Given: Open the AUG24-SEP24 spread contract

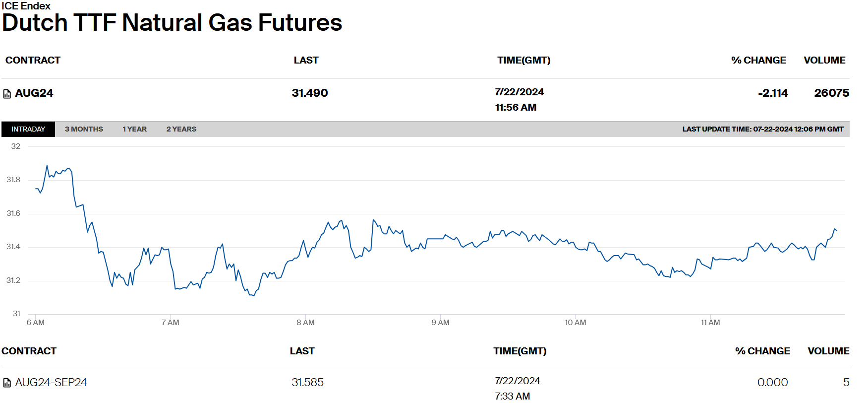Looking at the screenshot, I should tap(51, 382).
